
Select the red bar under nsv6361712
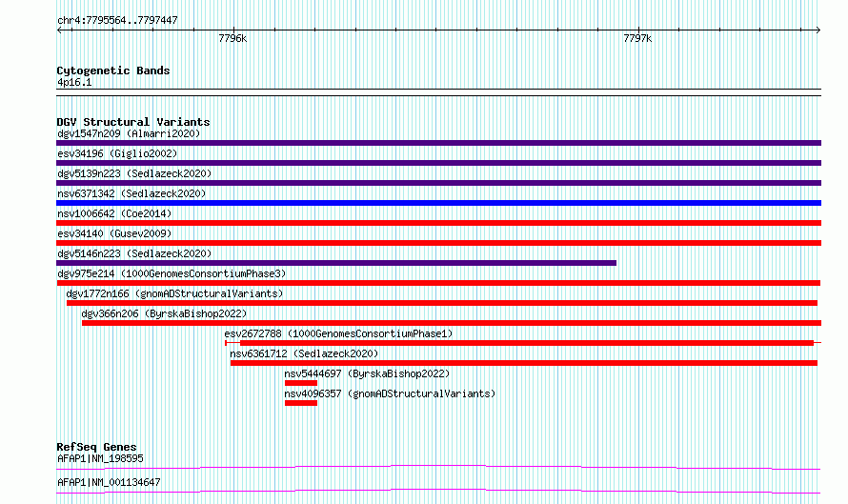pos(523,363)
